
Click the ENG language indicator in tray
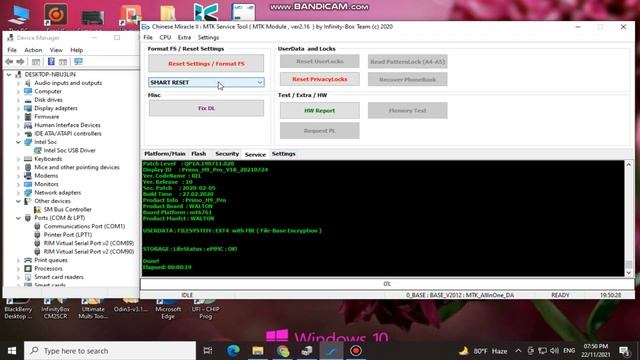point(569,351)
